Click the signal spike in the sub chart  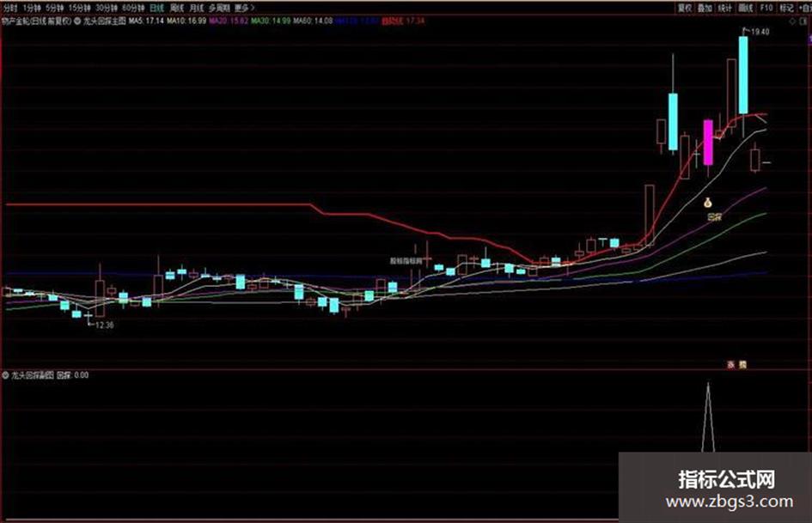point(708,417)
